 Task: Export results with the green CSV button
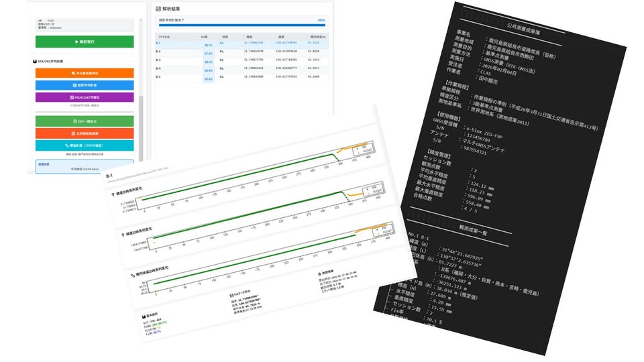click(85, 121)
